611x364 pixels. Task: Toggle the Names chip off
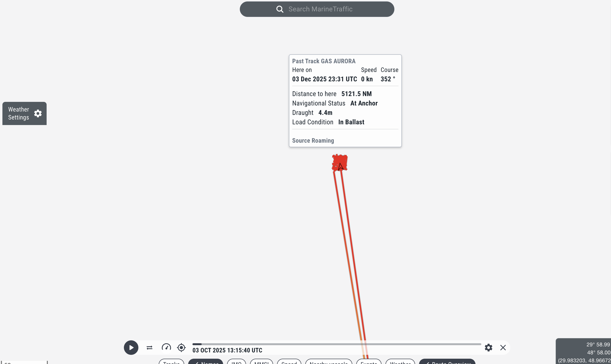point(206,362)
